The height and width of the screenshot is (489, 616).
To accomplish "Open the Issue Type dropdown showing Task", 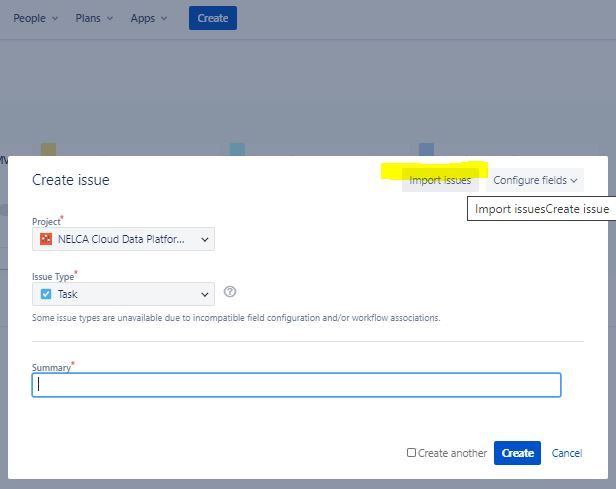I will pos(123,294).
